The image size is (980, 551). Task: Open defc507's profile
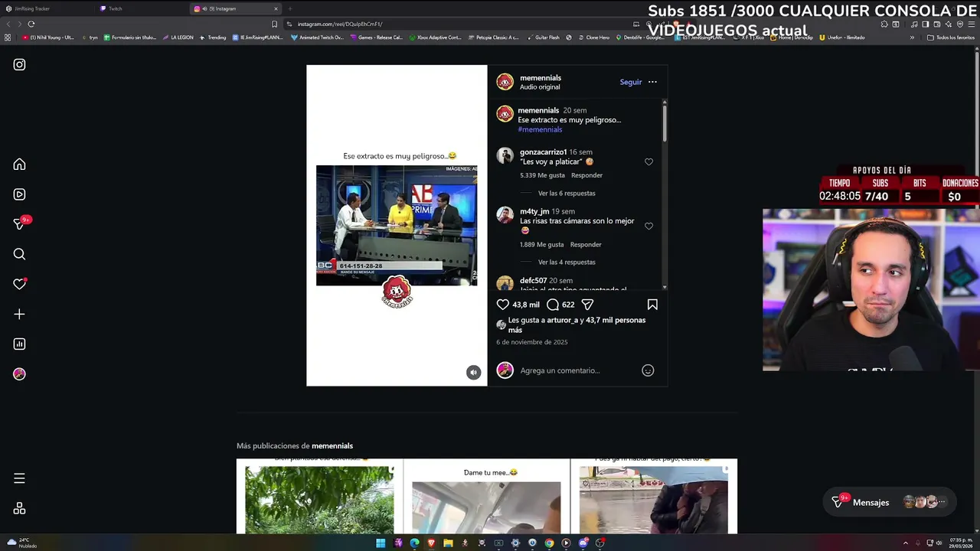pos(533,281)
